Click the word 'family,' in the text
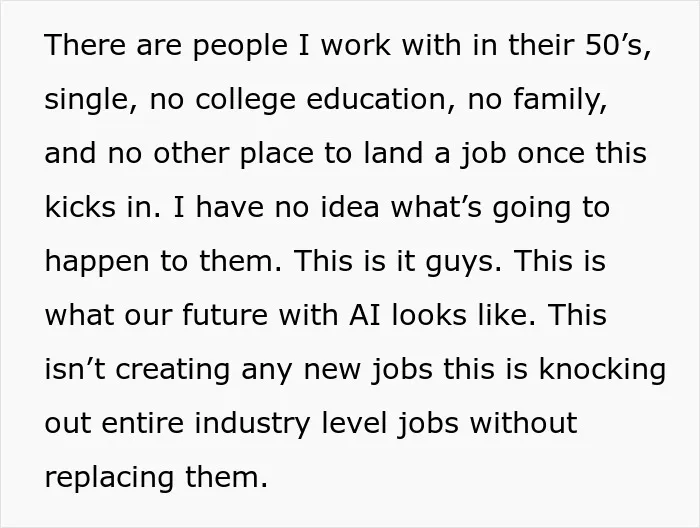Image resolution: width=700 pixels, height=528 pixels. pos(560,100)
